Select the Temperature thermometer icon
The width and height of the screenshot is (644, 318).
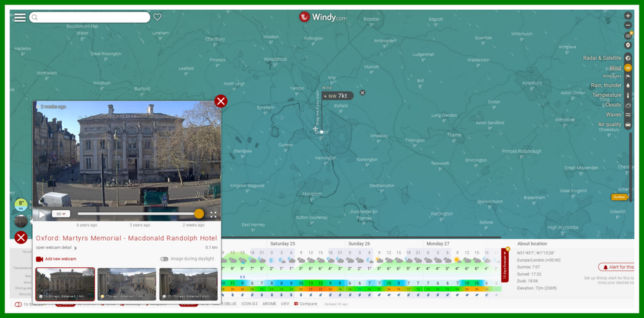click(x=628, y=95)
